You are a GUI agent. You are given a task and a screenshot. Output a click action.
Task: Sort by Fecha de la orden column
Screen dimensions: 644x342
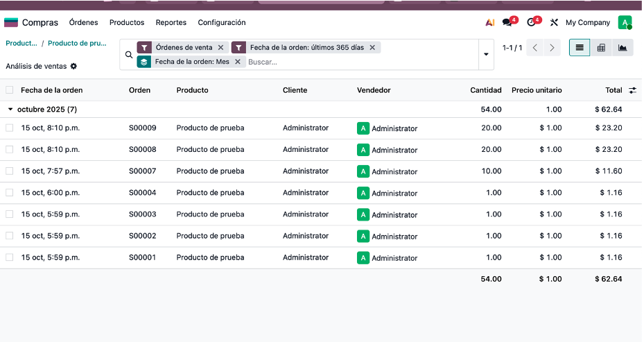pyautogui.click(x=52, y=90)
